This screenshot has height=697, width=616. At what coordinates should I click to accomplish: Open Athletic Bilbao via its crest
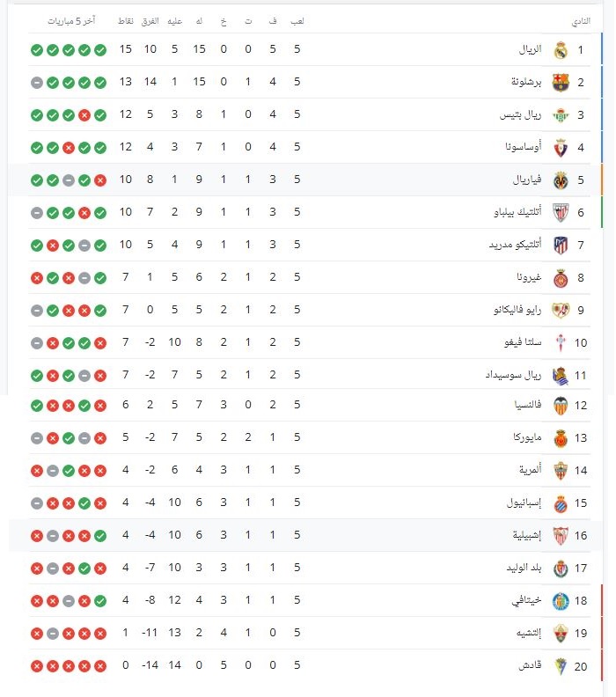[560, 213]
